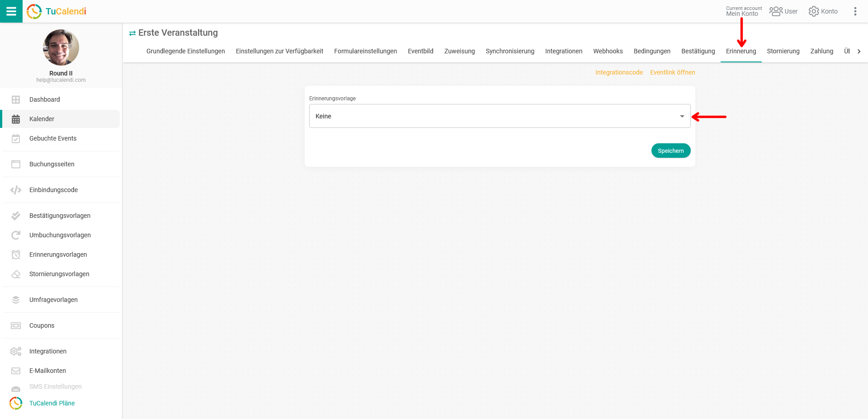Click the Coupons ticket icon
This screenshot has height=419, width=868.
click(x=16, y=325)
